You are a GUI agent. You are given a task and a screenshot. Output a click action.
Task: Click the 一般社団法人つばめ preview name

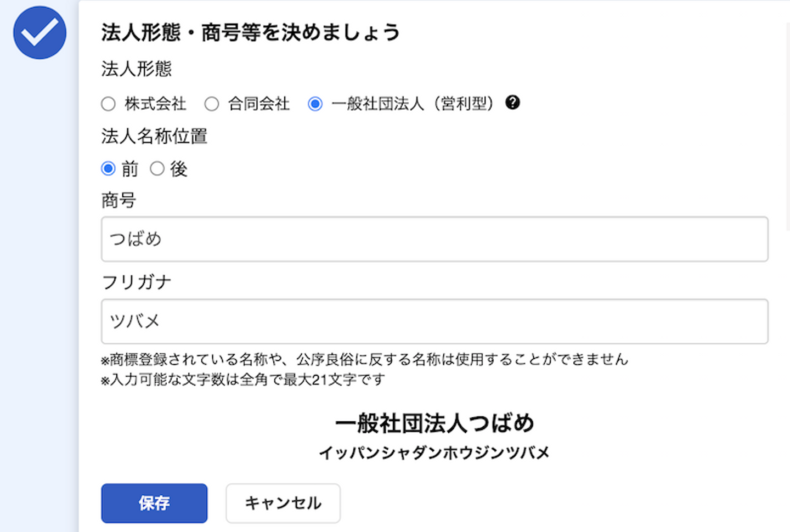[x=434, y=423]
